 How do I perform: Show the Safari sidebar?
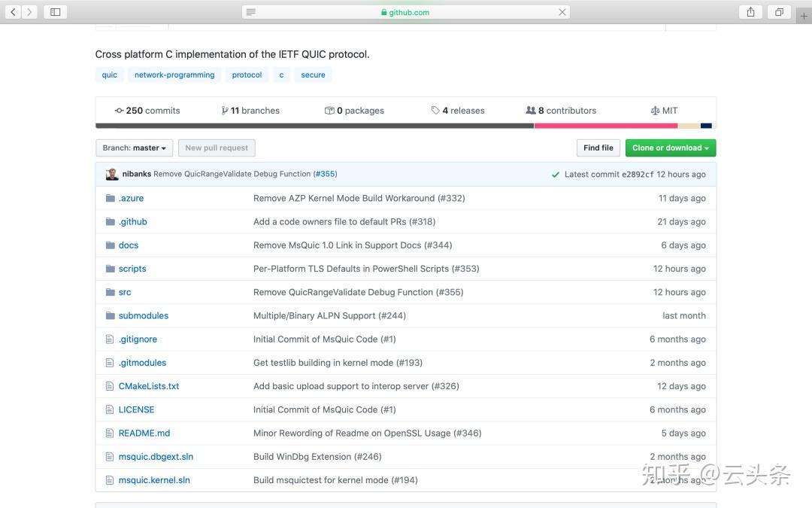[x=55, y=12]
